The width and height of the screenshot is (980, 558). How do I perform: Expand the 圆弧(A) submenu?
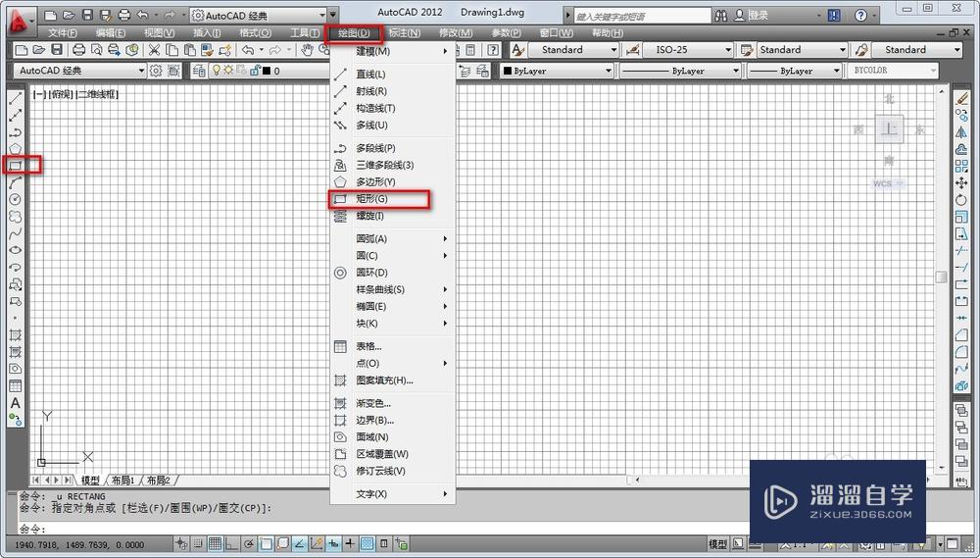393,239
